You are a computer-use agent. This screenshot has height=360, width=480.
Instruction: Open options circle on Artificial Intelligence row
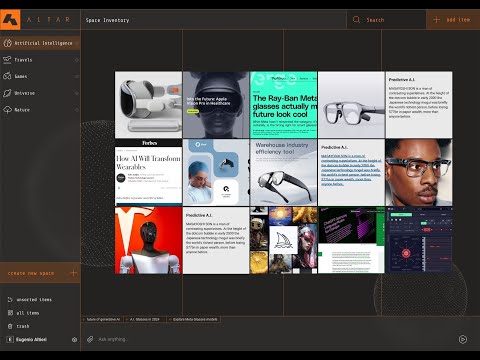[77, 43]
